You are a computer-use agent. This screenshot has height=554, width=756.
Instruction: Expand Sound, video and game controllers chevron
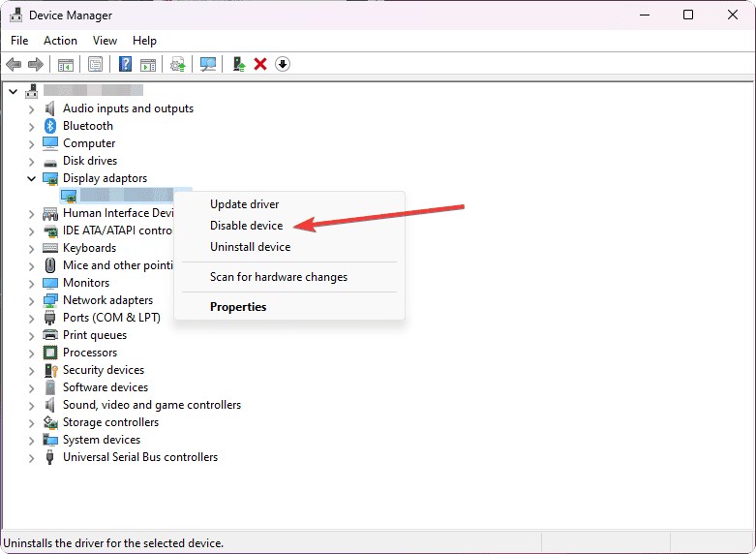pos(31,406)
